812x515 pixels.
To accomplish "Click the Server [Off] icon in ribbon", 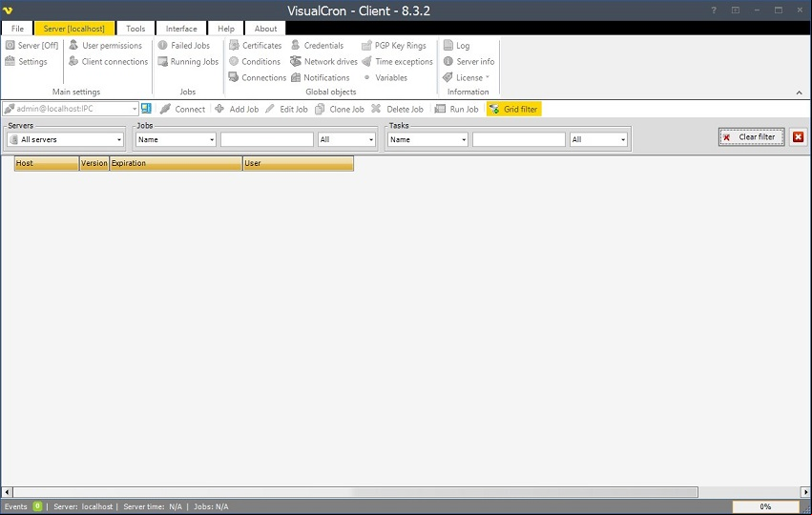I will click(x=10, y=46).
